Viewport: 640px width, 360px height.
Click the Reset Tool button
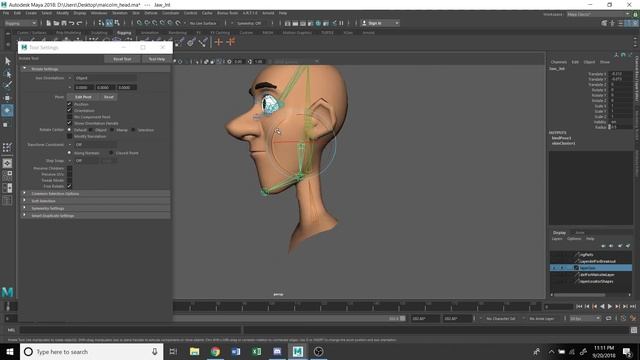point(122,59)
